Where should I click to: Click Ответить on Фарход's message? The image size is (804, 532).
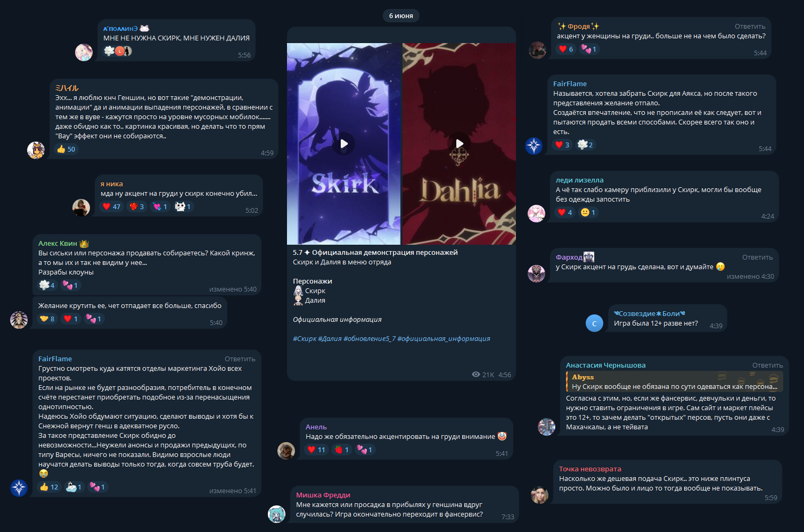point(757,257)
